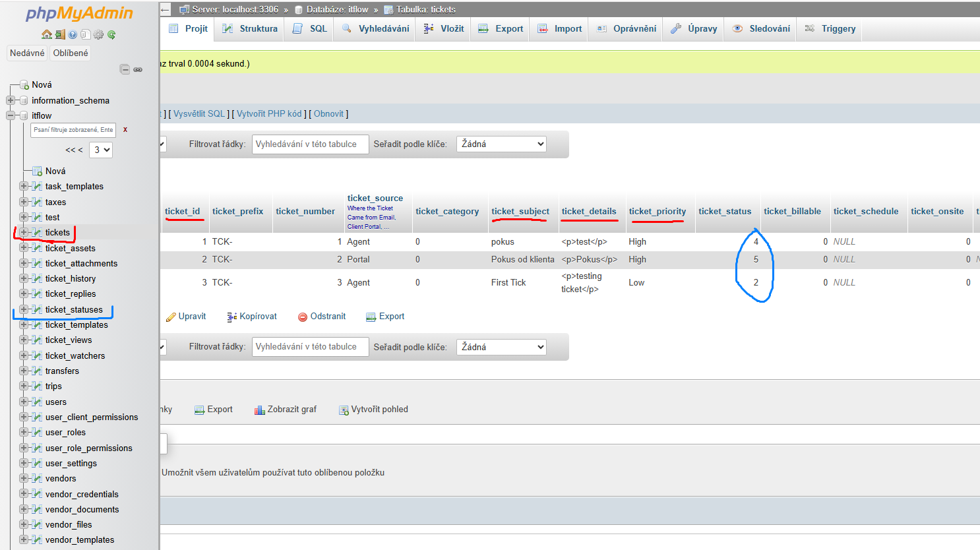Click the Nedávné button
Screen dimensions: 980x550
pos(27,53)
